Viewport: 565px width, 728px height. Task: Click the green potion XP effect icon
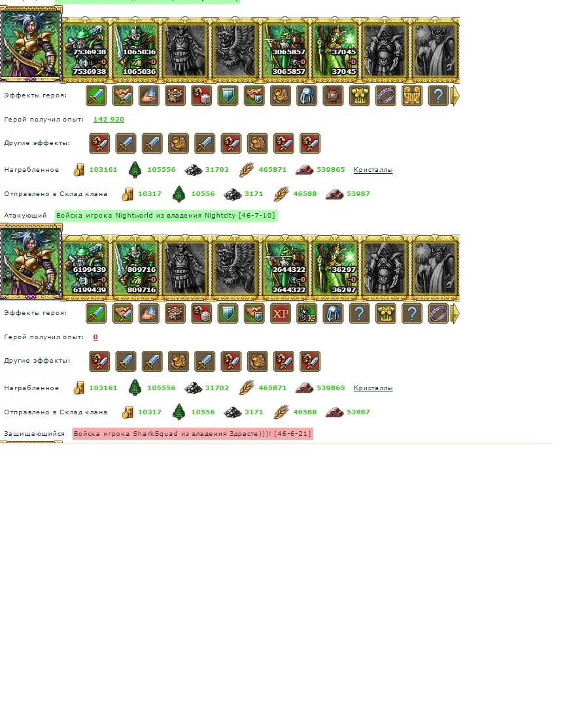(307, 314)
